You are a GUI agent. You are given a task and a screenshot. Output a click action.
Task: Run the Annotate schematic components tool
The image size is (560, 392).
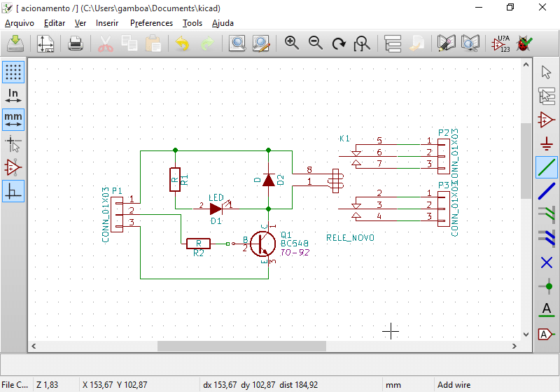tap(501, 43)
